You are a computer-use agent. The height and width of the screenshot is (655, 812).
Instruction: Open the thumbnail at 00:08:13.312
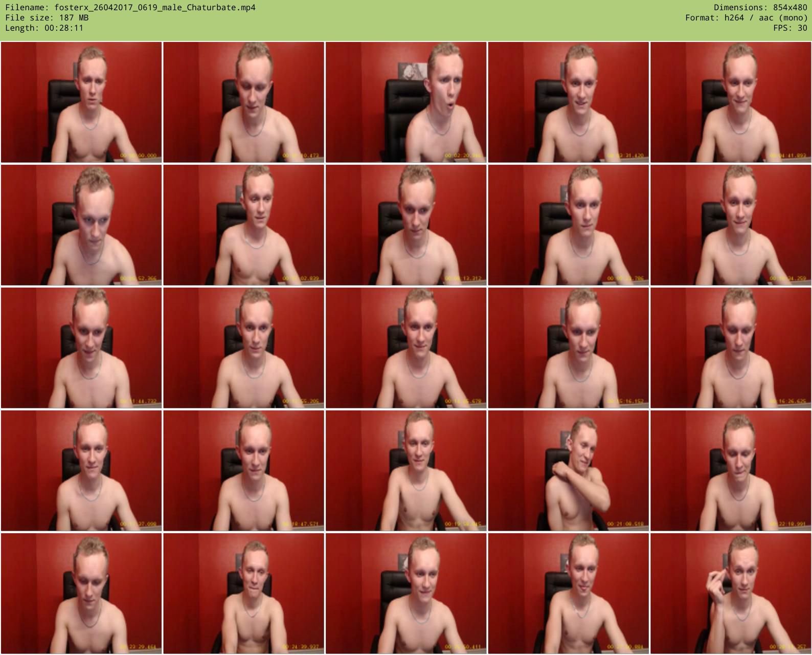(x=406, y=225)
